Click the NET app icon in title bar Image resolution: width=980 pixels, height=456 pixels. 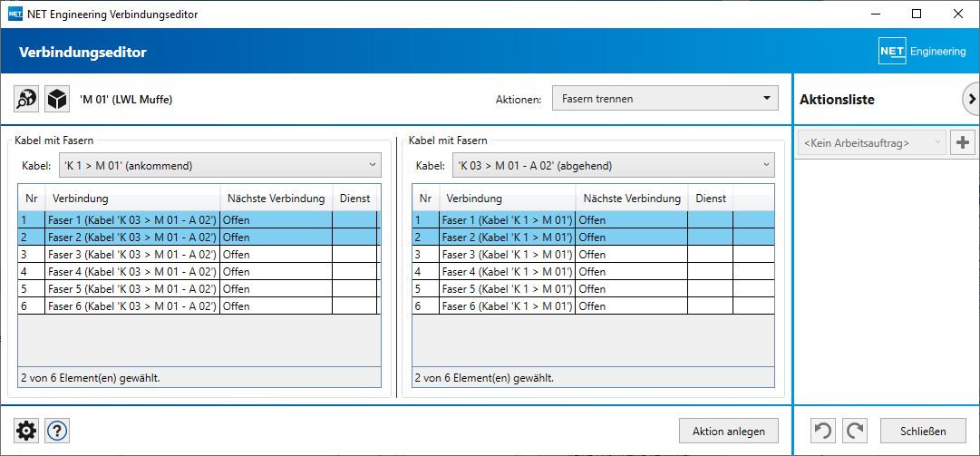[x=15, y=14]
